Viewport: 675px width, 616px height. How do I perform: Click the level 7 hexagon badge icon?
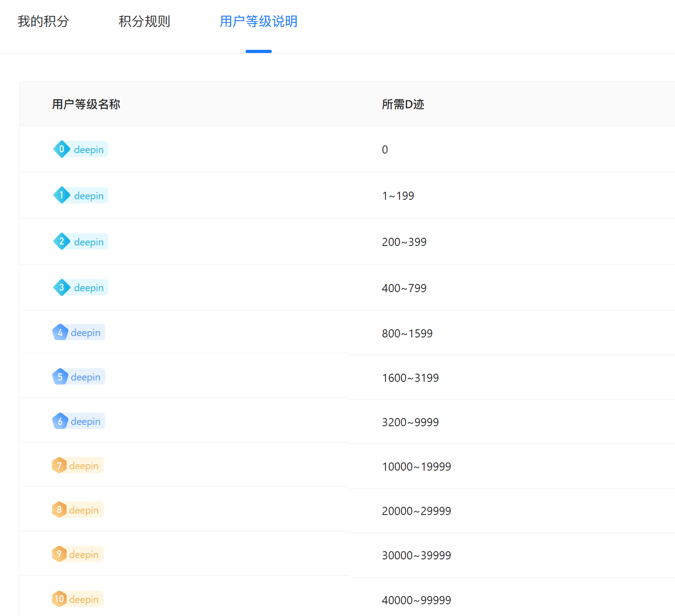[59, 465]
